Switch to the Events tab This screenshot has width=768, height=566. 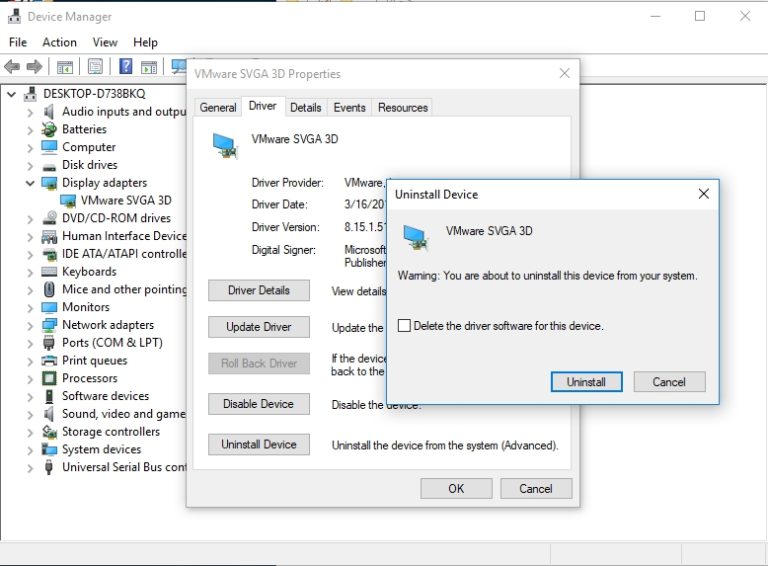pyautogui.click(x=349, y=108)
